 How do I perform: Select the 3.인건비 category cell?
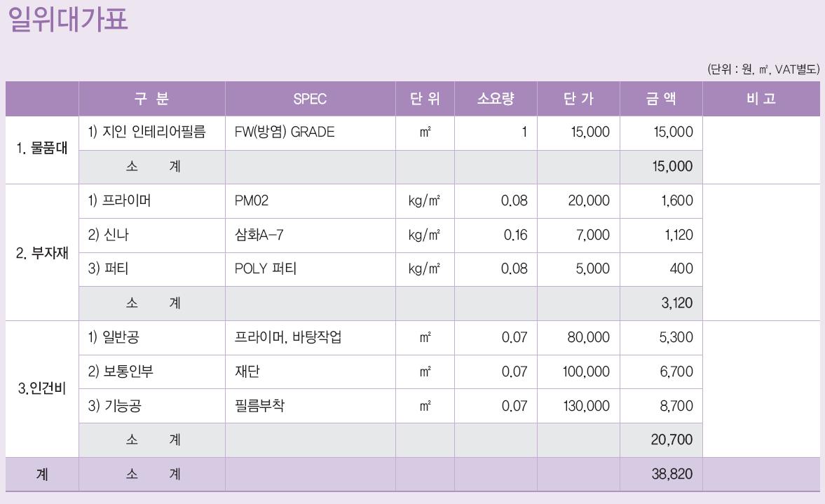coord(42,389)
